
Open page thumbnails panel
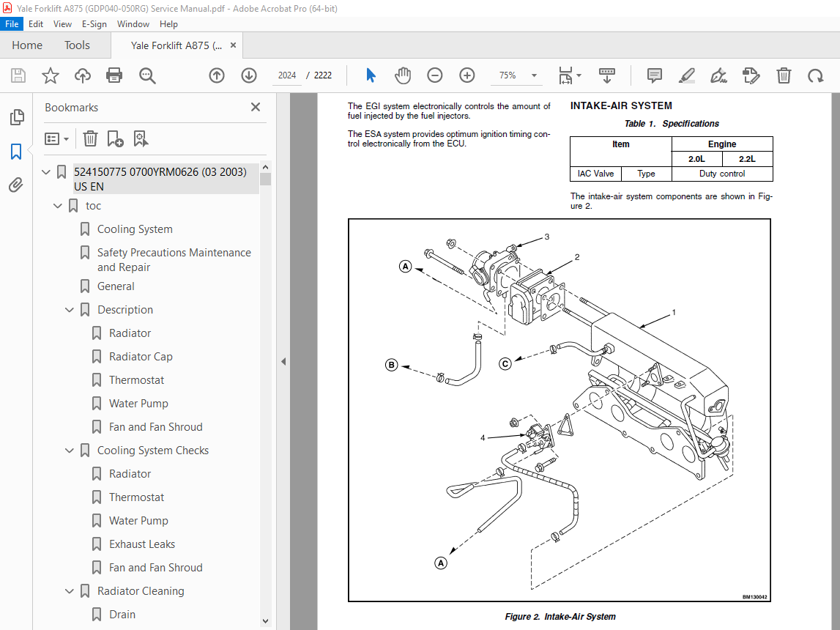pyautogui.click(x=17, y=116)
